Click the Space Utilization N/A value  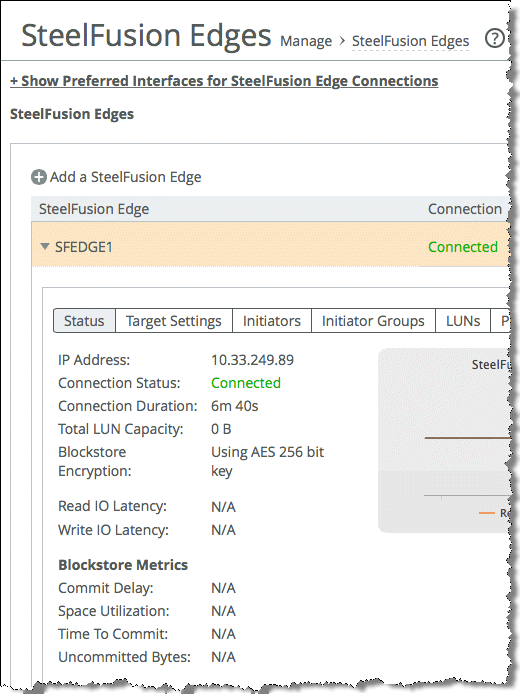[x=223, y=611]
